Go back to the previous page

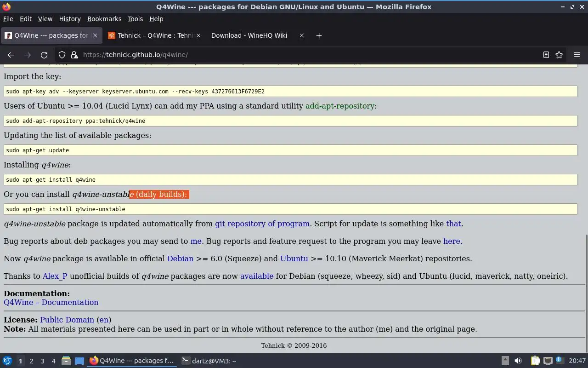[11, 55]
